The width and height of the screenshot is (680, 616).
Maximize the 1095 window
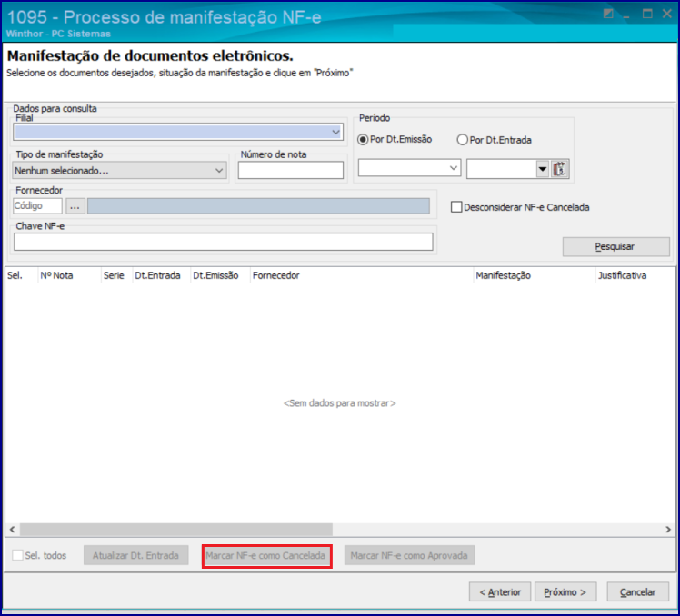tap(647, 14)
